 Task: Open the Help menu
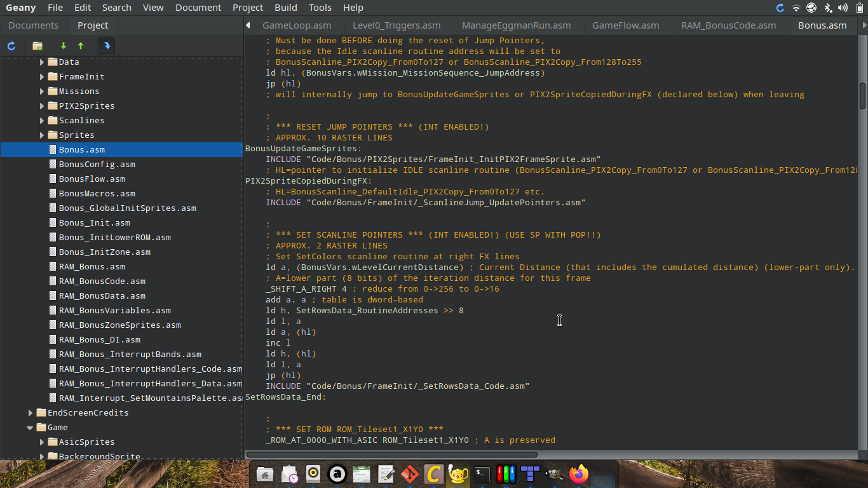click(353, 8)
